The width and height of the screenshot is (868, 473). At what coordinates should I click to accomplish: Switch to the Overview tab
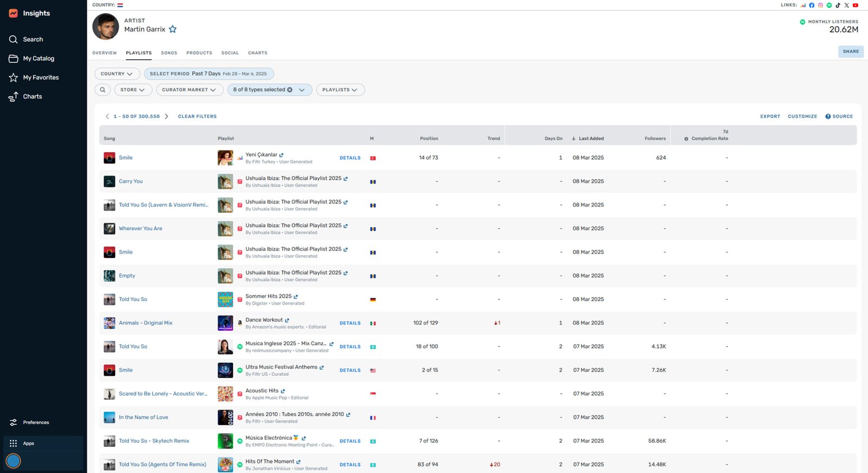pyautogui.click(x=104, y=53)
